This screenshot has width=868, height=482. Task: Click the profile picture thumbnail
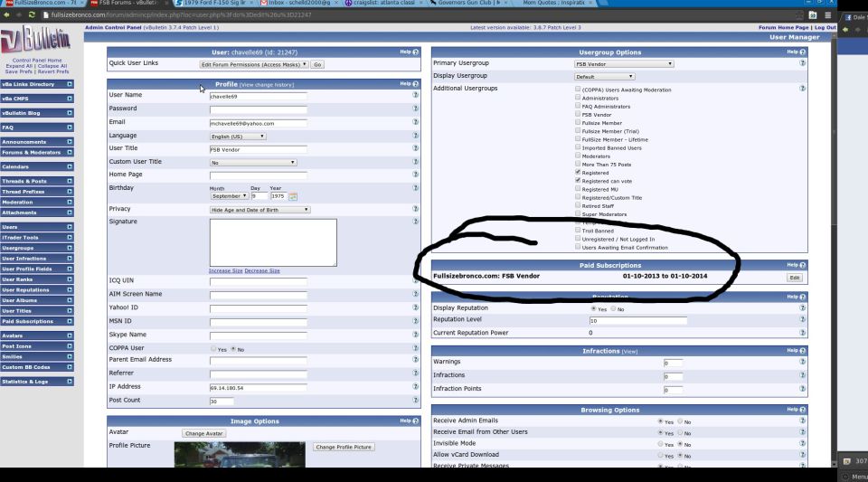(x=240, y=454)
